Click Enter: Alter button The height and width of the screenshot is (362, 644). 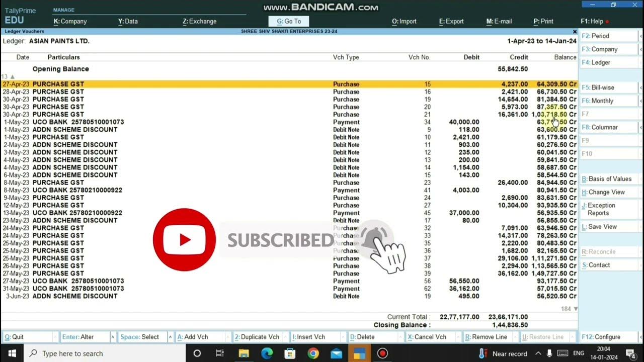click(85, 337)
